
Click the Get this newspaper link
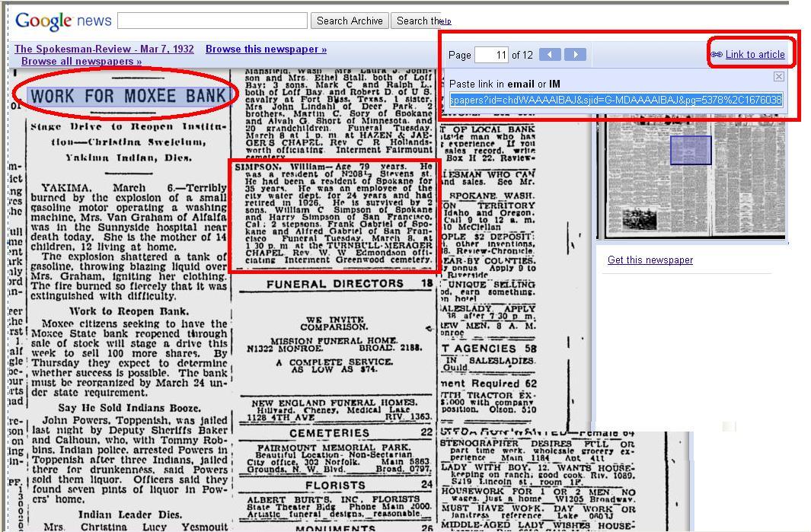pyautogui.click(x=650, y=260)
